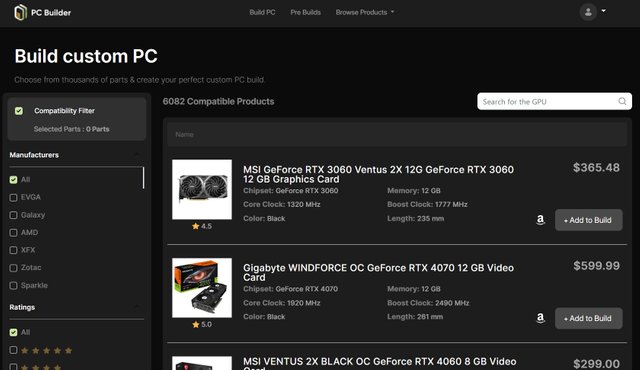Image resolution: width=640 pixels, height=370 pixels.
Task: Click the search magnifier icon
Action: click(622, 101)
